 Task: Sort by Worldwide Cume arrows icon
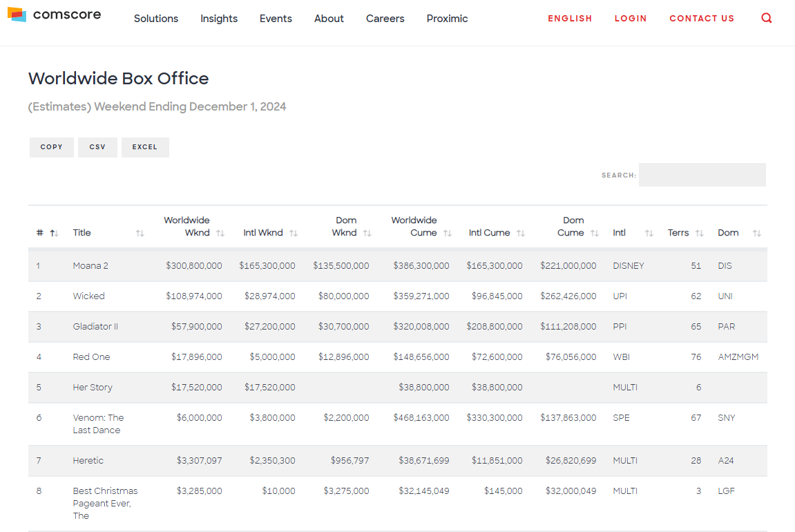[447, 234]
